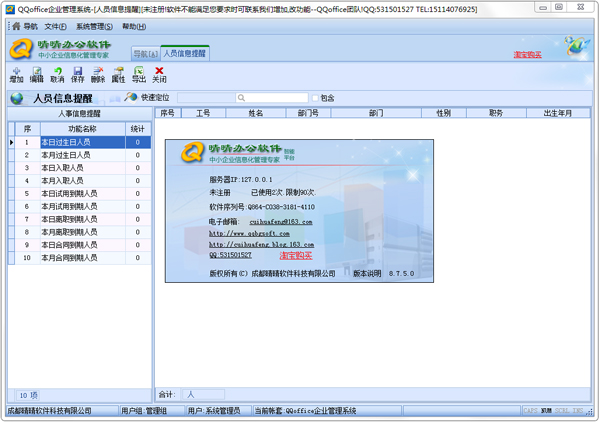The height and width of the screenshot is (422, 600).
Task: Click the IE browser icon top right
Action: [577, 46]
